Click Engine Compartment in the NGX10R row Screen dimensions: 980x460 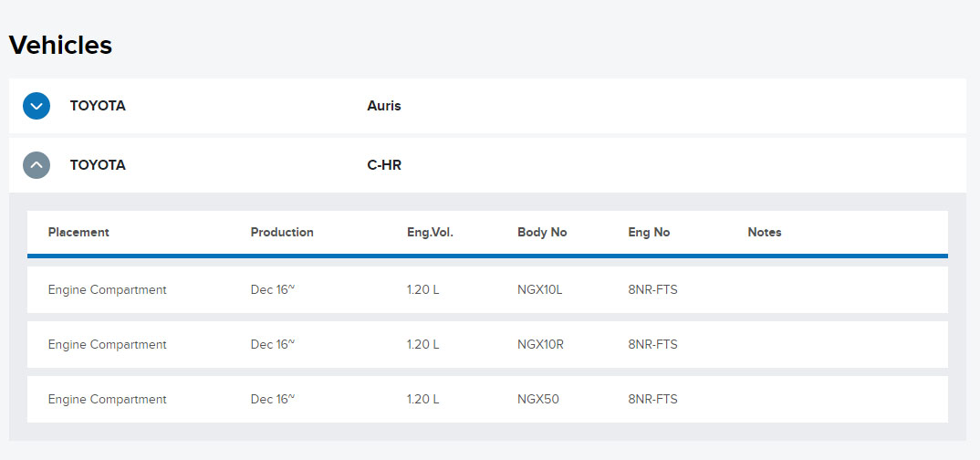[108, 344]
